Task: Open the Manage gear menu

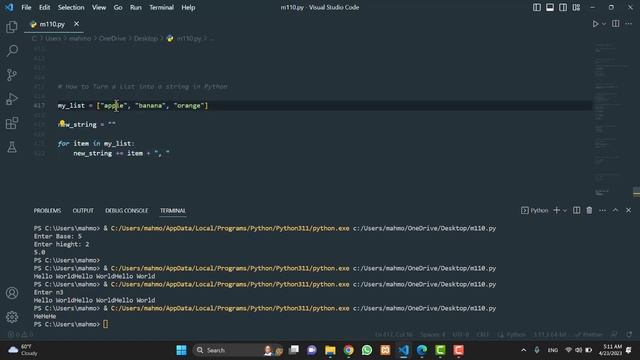Action: (12, 317)
